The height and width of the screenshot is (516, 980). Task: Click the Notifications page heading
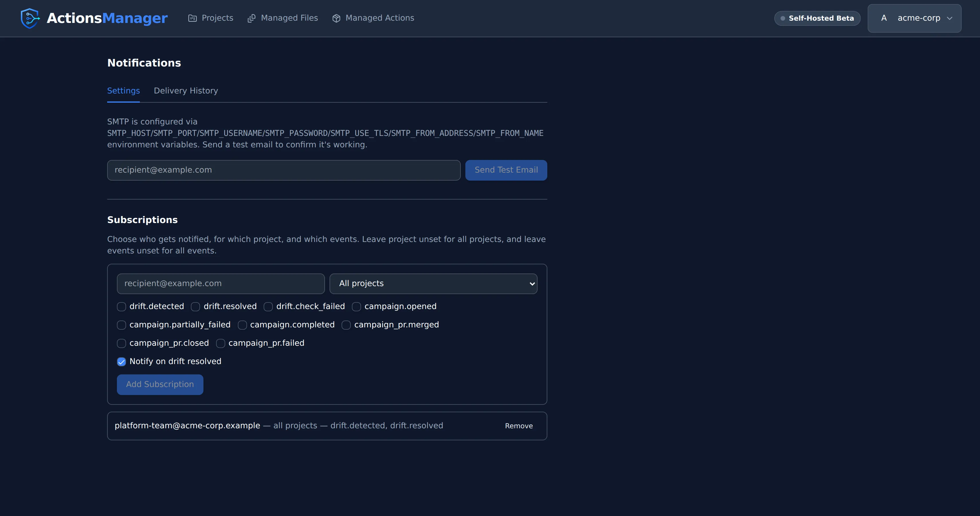click(x=144, y=63)
